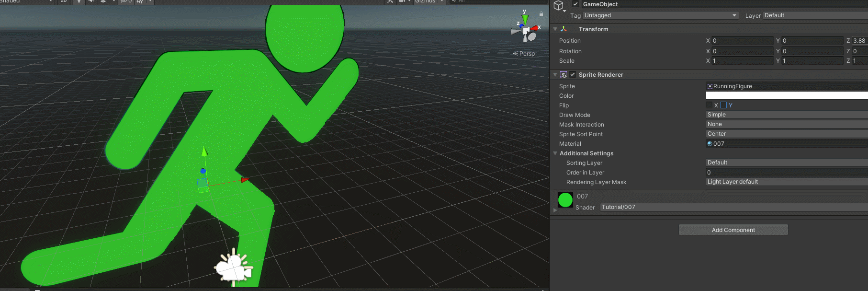
Task: Click the GameObject name field
Action: point(725,4)
